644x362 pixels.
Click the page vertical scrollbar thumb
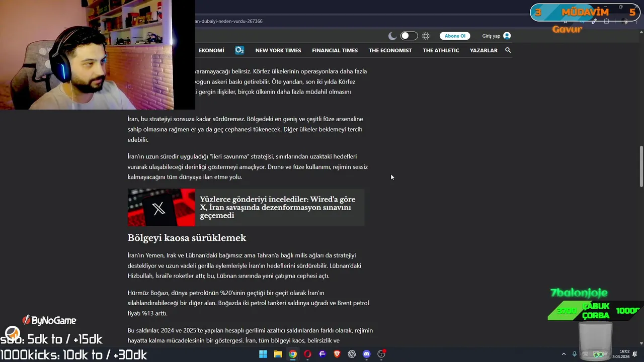click(641, 166)
